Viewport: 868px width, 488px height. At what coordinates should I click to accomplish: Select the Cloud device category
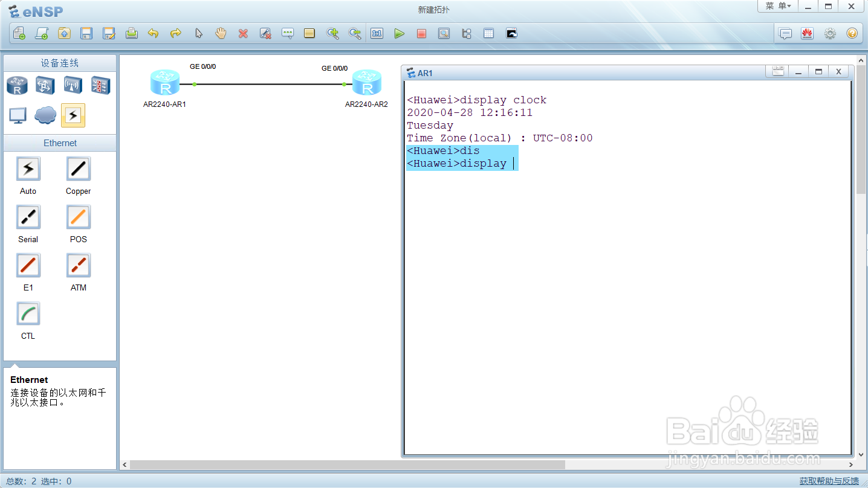coord(45,115)
